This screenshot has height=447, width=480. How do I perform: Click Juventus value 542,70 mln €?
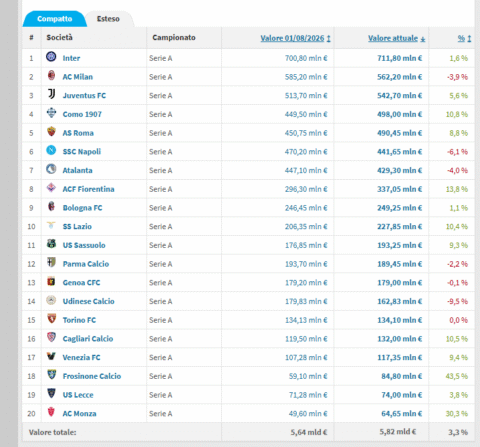pos(400,95)
